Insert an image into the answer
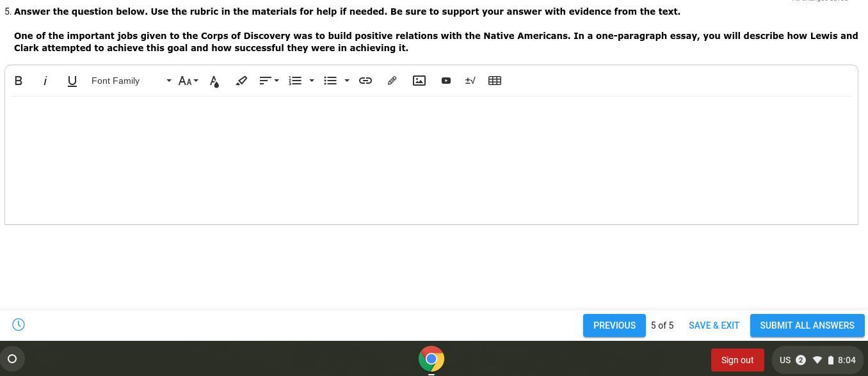The height and width of the screenshot is (376, 868). click(x=419, y=81)
